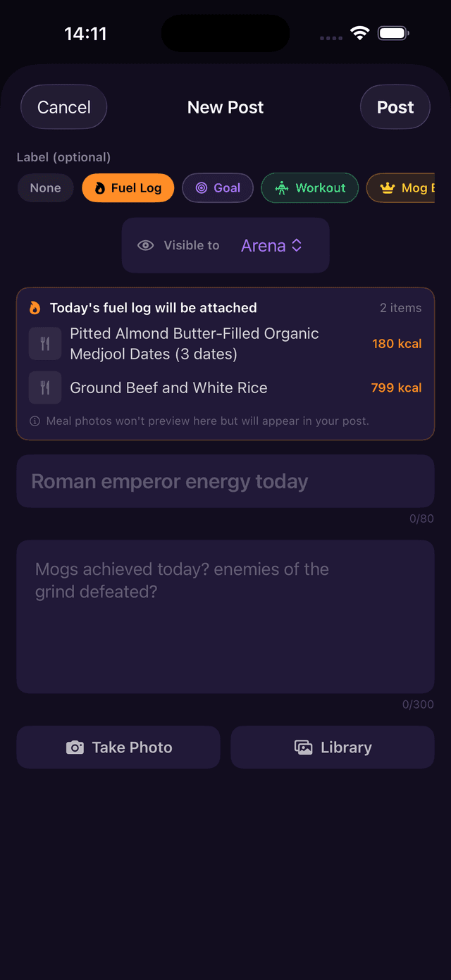Tap the photo library icon in Library button
Image resolution: width=451 pixels, height=980 pixels.
point(303,747)
